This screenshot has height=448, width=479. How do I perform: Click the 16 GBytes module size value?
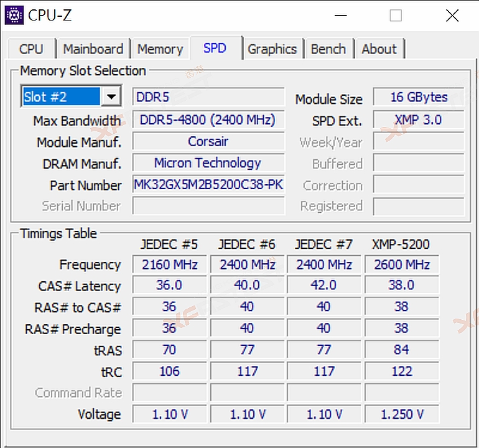point(419,97)
